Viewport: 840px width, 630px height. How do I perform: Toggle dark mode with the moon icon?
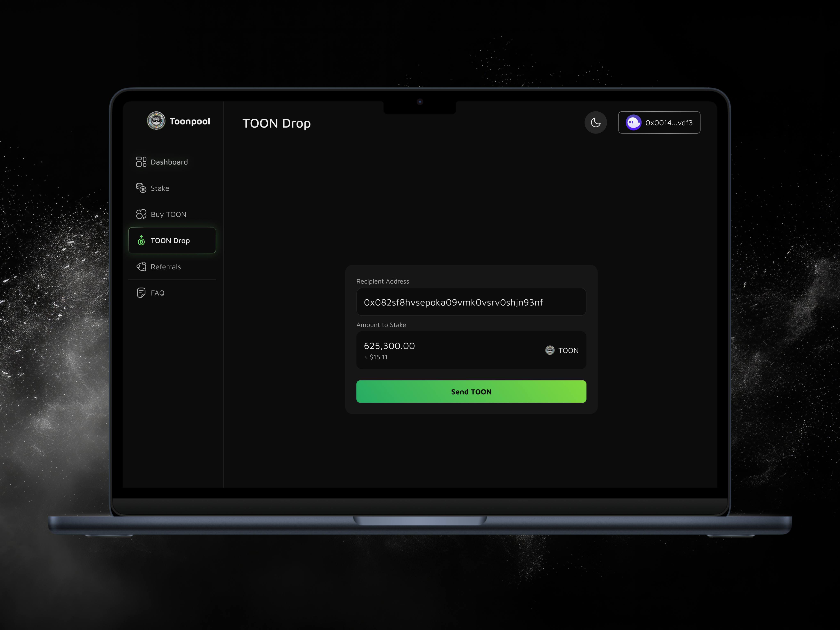tap(595, 122)
